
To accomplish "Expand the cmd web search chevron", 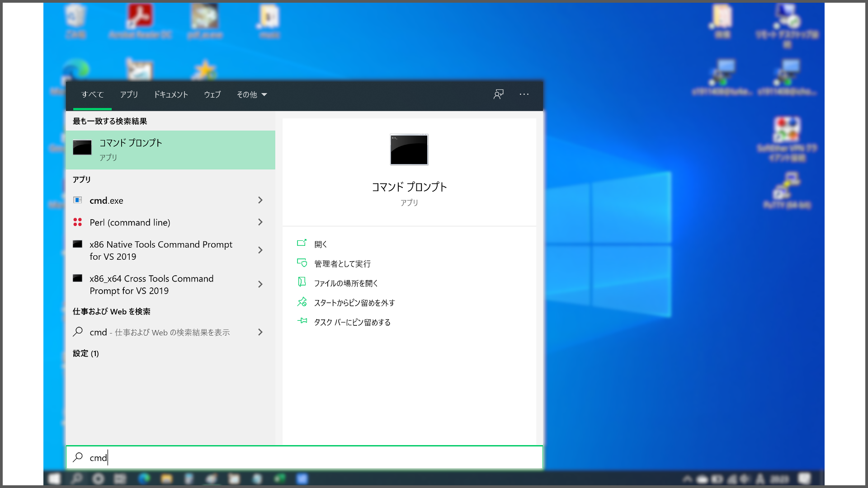I will coord(260,332).
